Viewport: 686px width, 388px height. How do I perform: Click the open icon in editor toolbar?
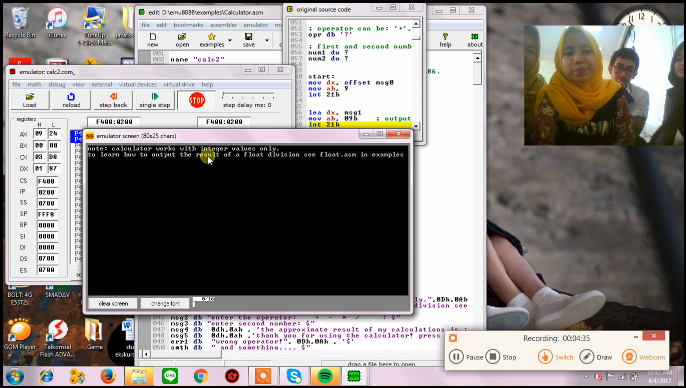click(x=182, y=39)
